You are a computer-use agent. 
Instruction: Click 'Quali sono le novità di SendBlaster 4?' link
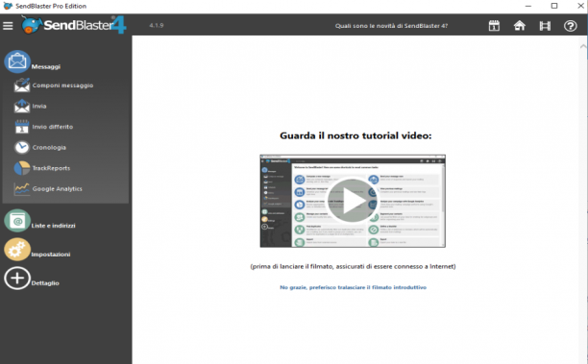(x=391, y=26)
